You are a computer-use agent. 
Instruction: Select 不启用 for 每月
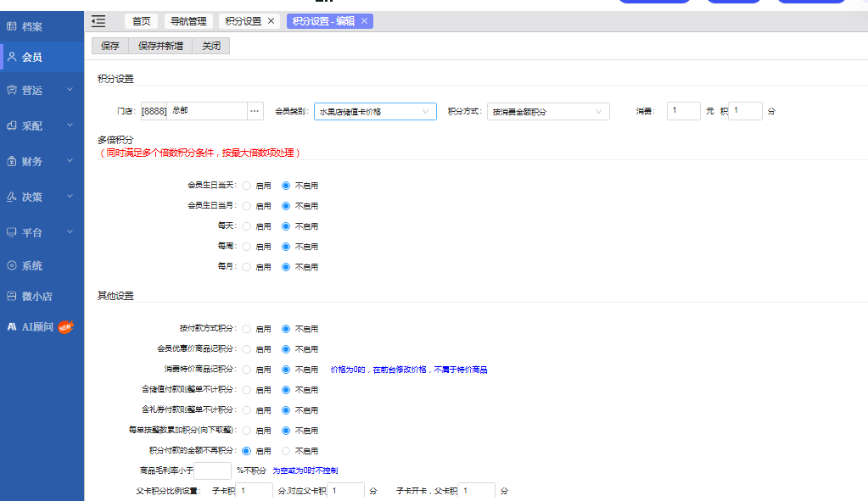point(286,267)
